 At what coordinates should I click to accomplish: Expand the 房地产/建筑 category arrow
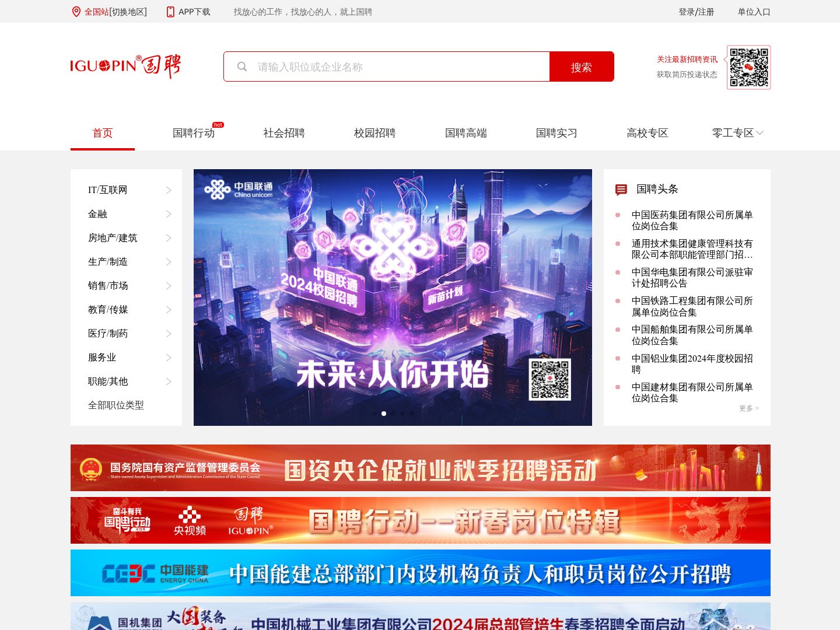tap(169, 238)
